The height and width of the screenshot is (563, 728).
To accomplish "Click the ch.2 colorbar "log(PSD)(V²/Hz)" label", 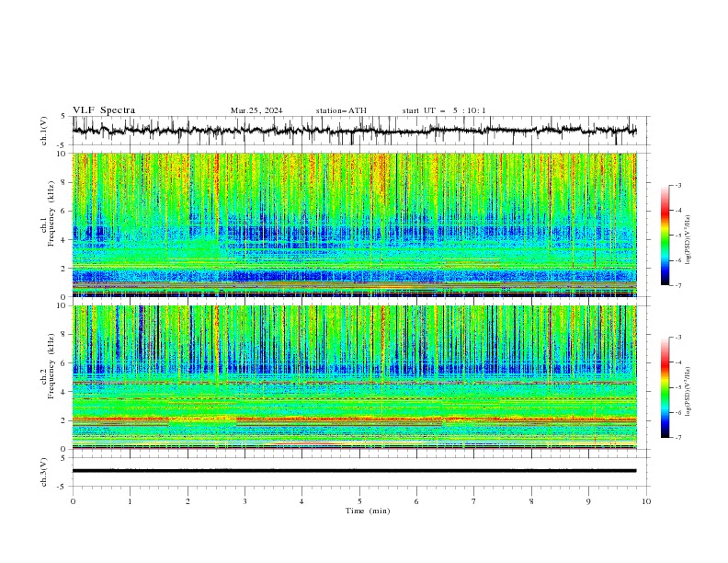I will (688, 391).
